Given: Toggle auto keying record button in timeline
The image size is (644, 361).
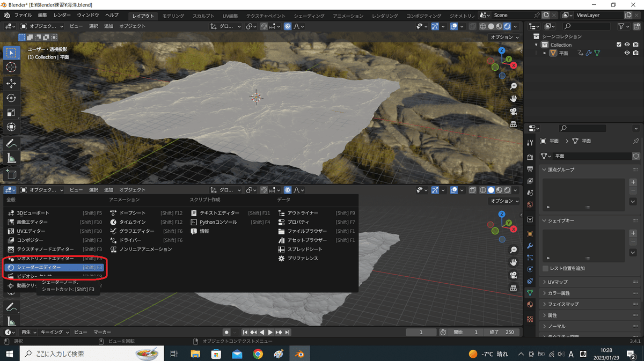Looking at the screenshot, I should point(226,332).
